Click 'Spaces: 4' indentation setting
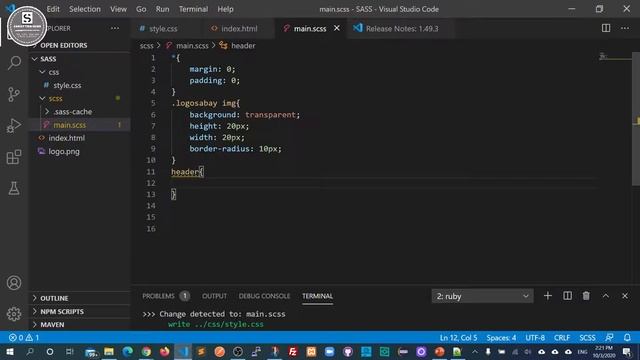640x360 pixels. (x=501, y=338)
